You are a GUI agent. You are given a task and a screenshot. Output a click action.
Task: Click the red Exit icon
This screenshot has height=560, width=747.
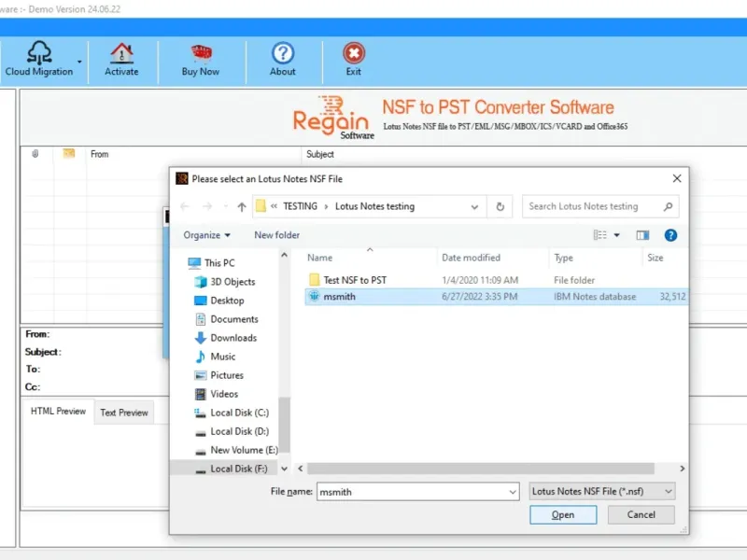point(354,53)
